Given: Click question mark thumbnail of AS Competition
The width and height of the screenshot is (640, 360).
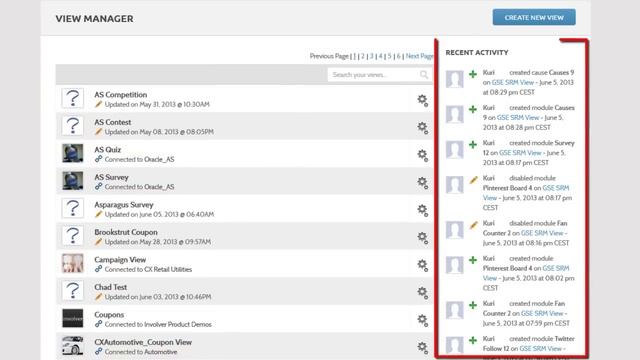Looking at the screenshot, I should [x=73, y=98].
